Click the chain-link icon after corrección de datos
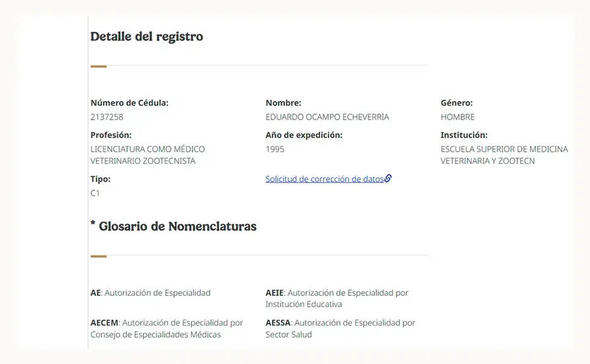This screenshot has width=590, height=364. pos(388,178)
